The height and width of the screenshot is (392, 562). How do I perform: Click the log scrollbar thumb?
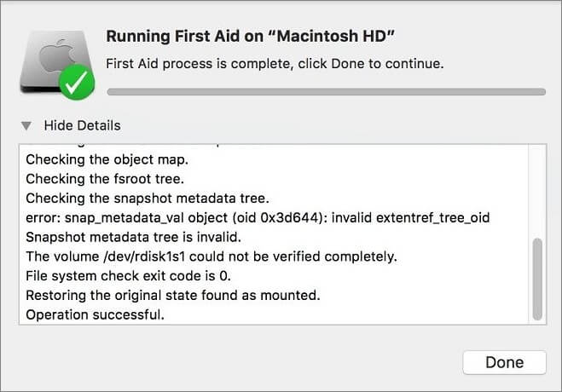(x=537, y=278)
